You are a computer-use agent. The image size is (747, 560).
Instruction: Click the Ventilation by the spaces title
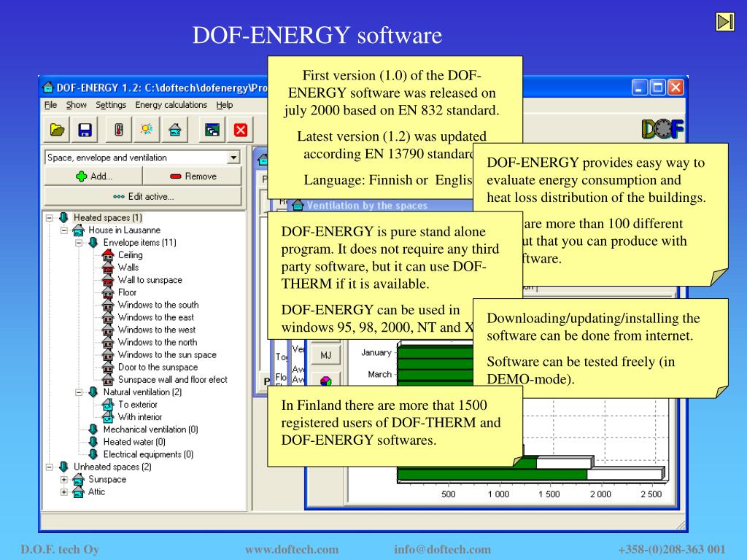click(x=367, y=205)
